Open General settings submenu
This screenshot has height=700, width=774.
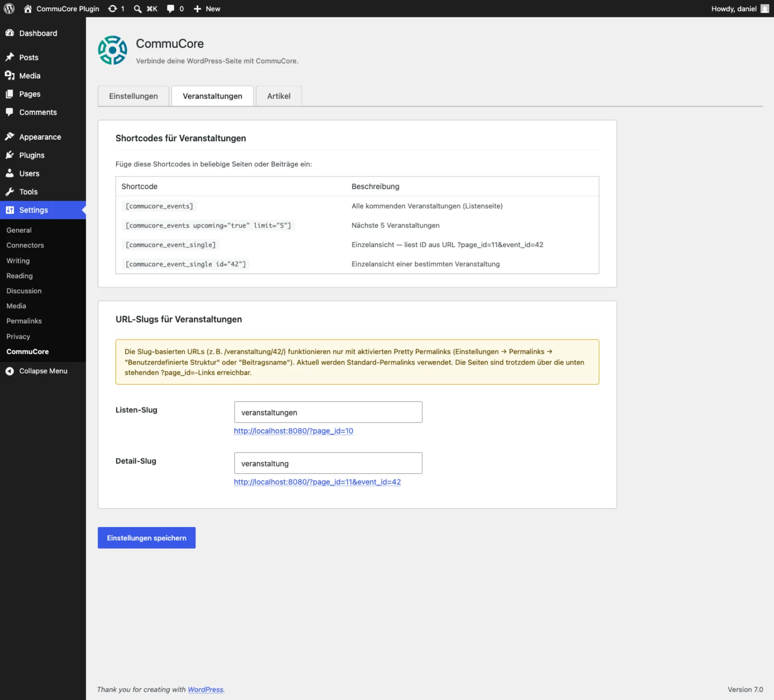(19, 230)
